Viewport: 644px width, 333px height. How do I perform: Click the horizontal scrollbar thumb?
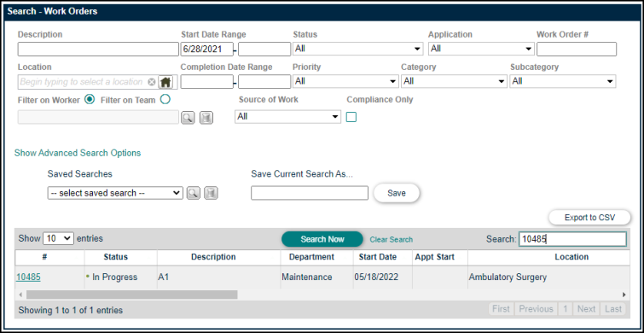[132, 295]
